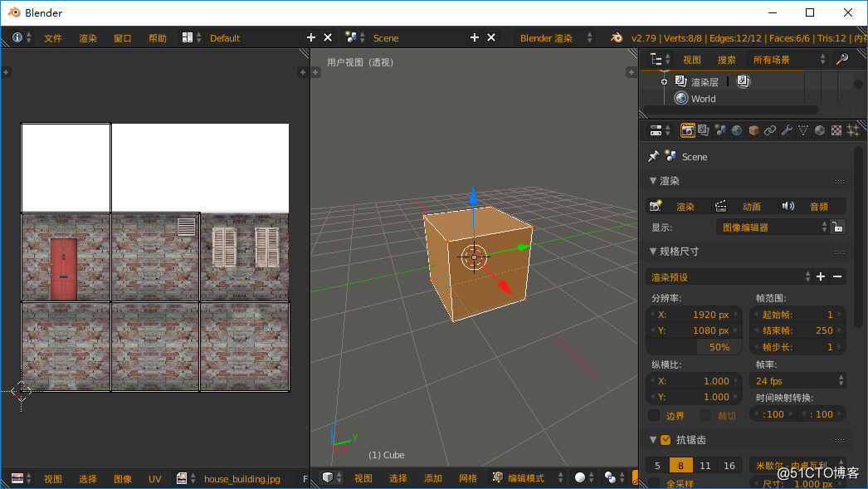Select the Object properties cube tab

[x=753, y=130]
